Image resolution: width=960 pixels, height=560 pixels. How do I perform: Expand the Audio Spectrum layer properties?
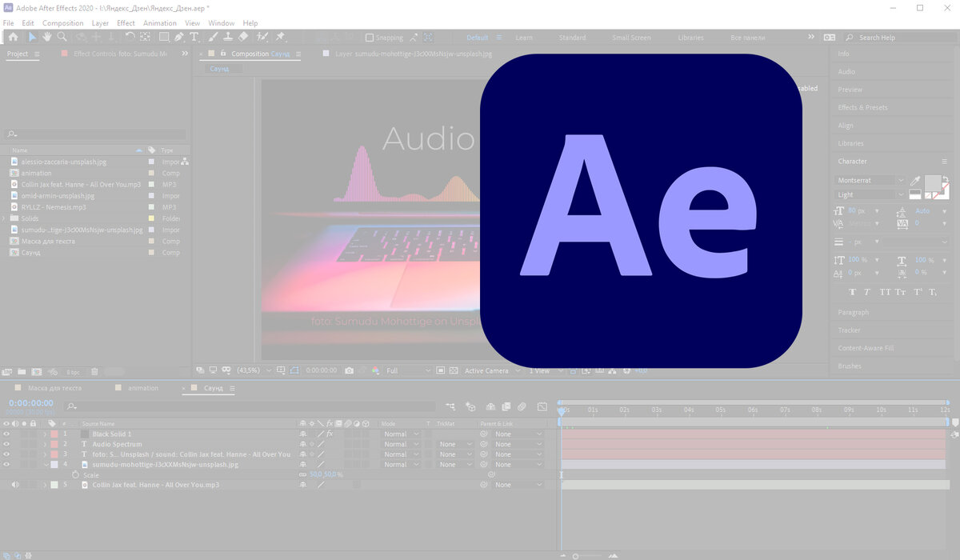tap(45, 444)
